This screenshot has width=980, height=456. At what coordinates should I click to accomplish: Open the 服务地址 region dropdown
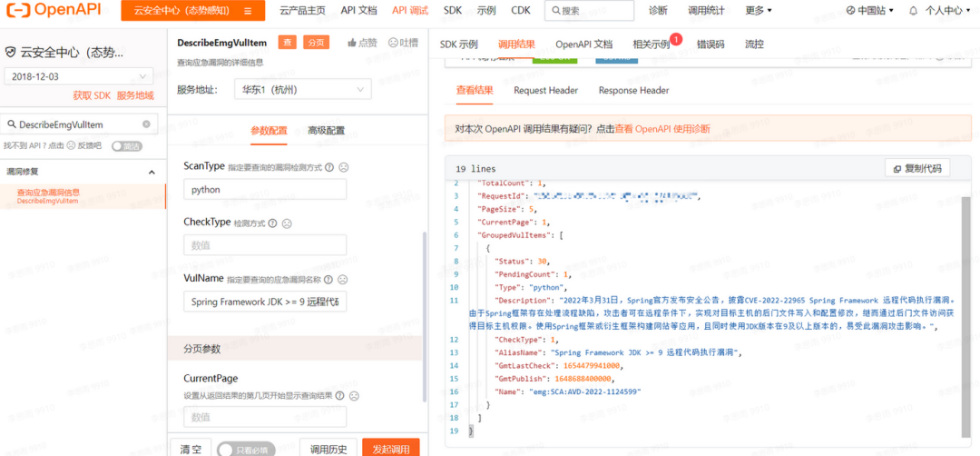301,90
